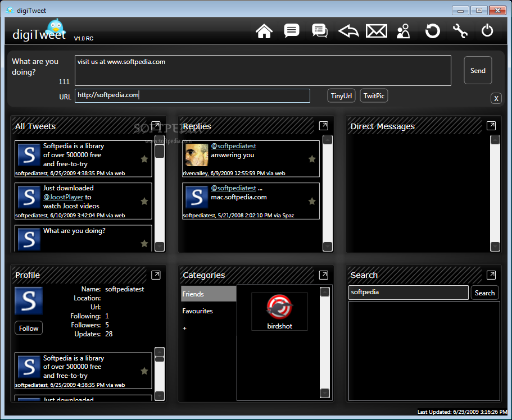Click Direct Messages scrollbar down arrow
Viewport: 512px width, 420px height.
[495, 246]
